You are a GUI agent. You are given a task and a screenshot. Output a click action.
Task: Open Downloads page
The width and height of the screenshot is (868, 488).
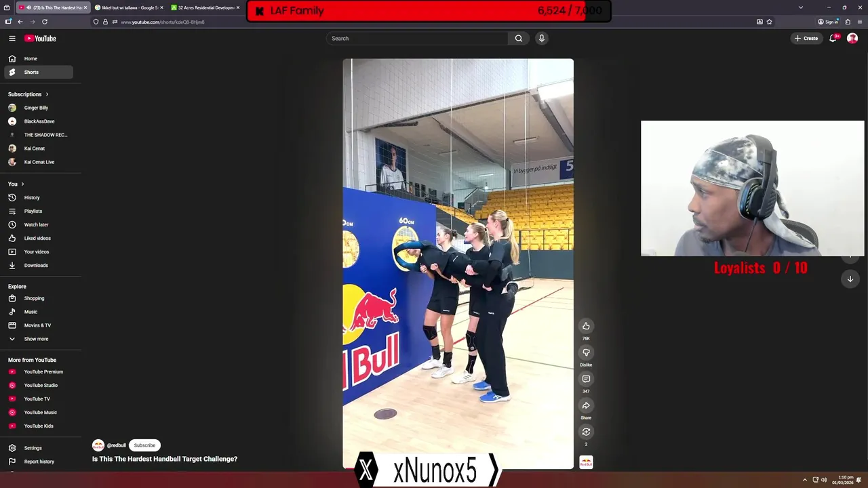point(39,266)
